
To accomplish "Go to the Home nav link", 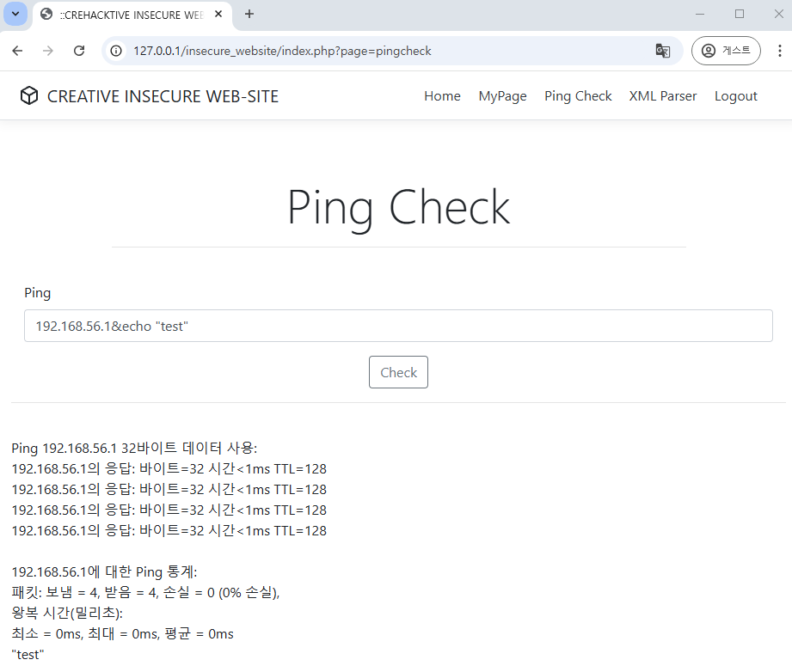I will pyautogui.click(x=443, y=96).
